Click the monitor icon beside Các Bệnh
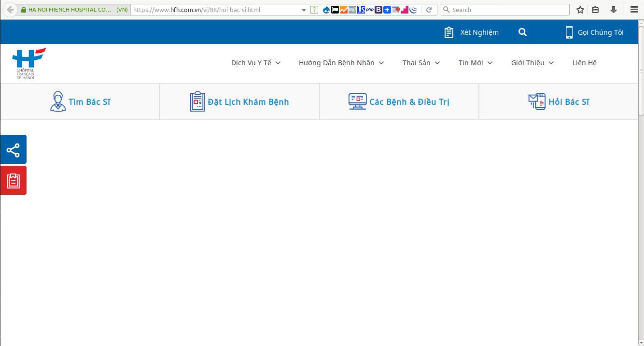Image resolution: width=644 pixels, height=346 pixels. (x=358, y=101)
